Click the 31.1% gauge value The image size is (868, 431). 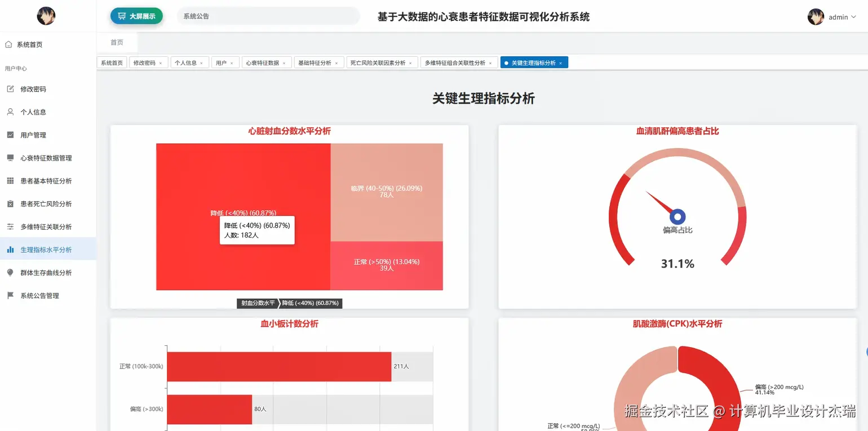[x=677, y=263]
